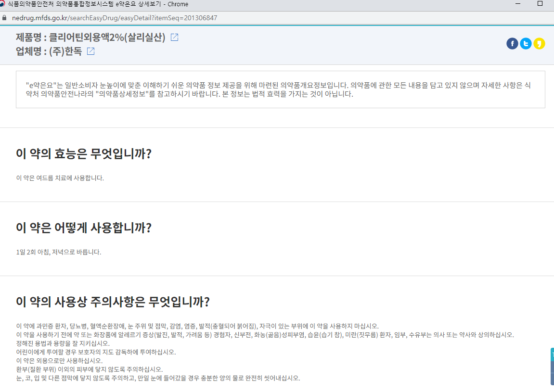Screen dimensions: 554x392
Task: Click the e약은요 notice paragraph box
Action: (281, 89)
